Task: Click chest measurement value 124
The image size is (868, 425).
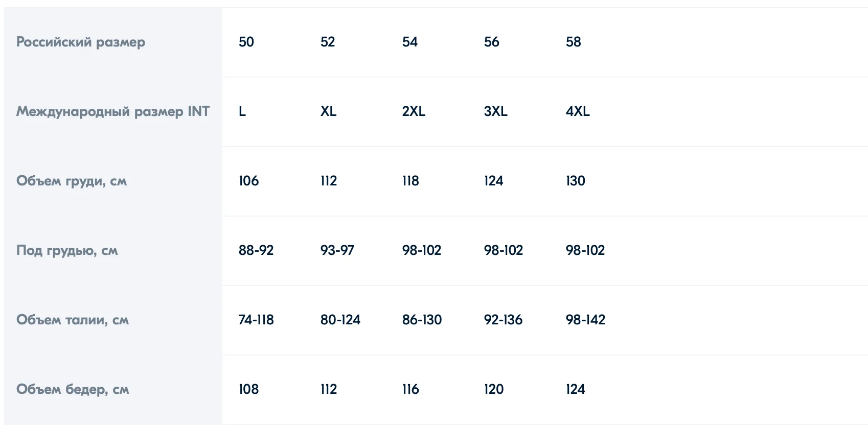Action: click(493, 181)
